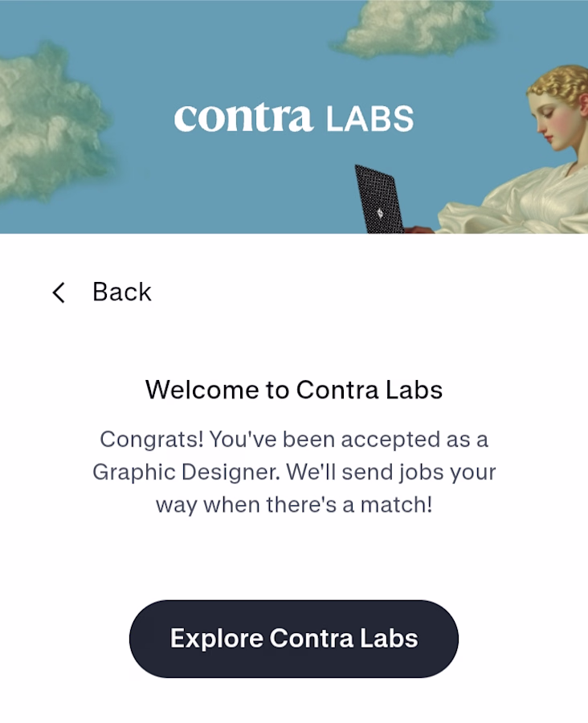Click the back chevron arrow icon
This screenshot has width=588, height=723.
click(59, 292)
